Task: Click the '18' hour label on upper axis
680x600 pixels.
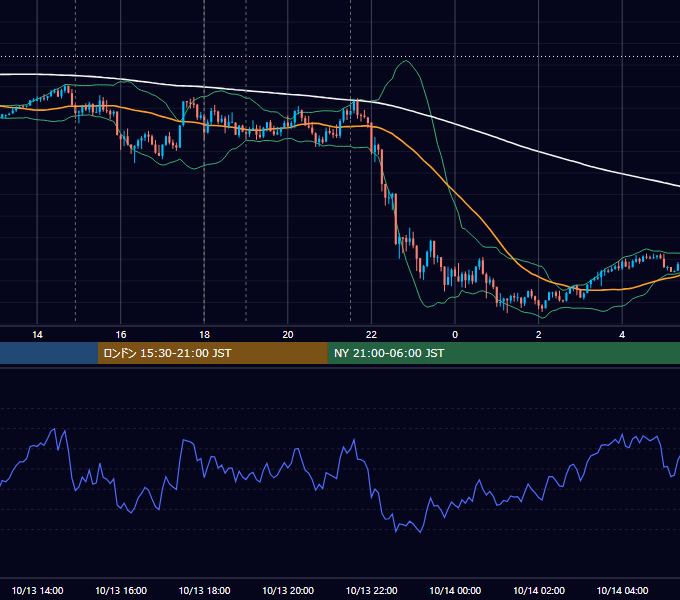Action: 204,335
